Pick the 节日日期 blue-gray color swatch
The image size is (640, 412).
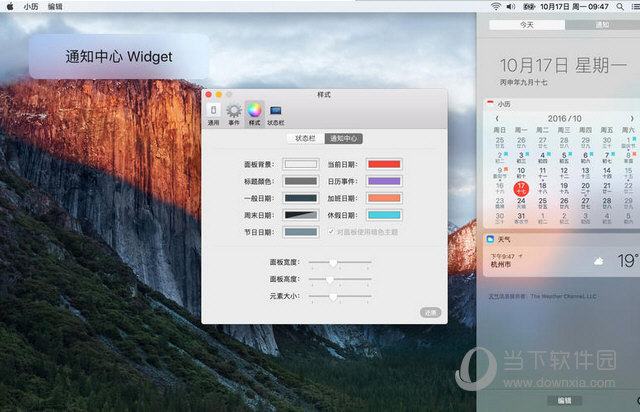click(x=301, y=232)
